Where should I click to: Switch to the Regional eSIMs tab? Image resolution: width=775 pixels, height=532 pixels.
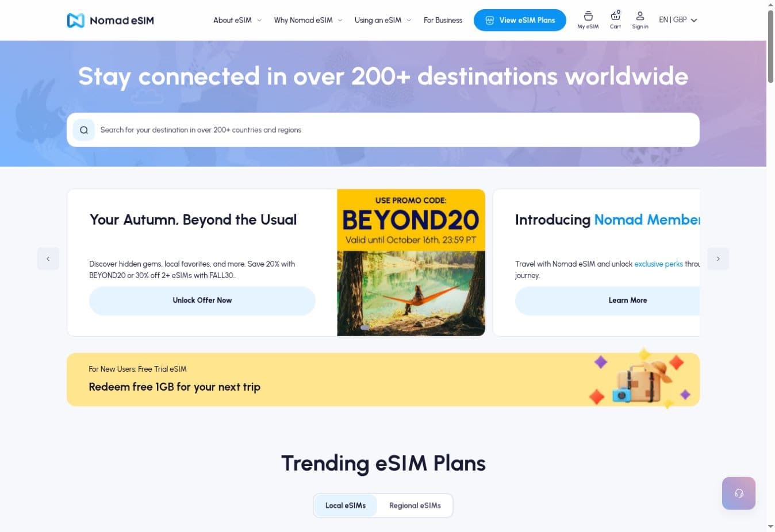(x=415, y=506)
